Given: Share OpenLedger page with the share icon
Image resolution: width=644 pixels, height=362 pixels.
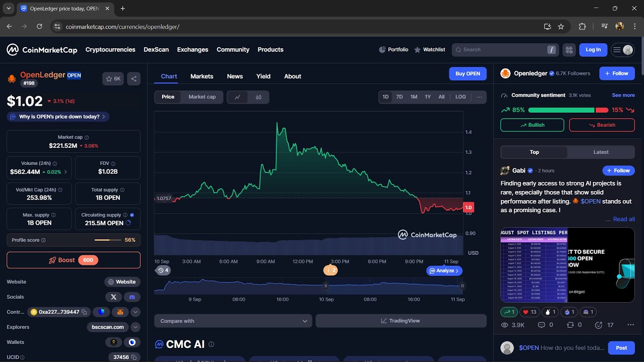Looking at the screenshot, I should click(134, 78).
